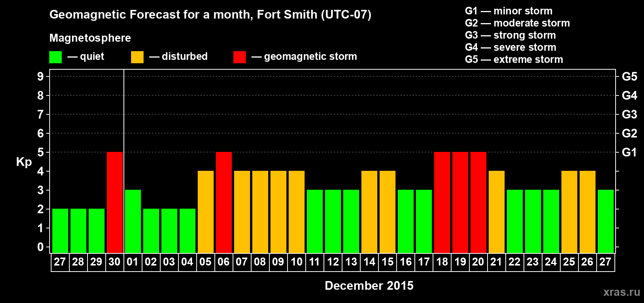
Task: Click the G5 label on the right axis
Action: 630,77
